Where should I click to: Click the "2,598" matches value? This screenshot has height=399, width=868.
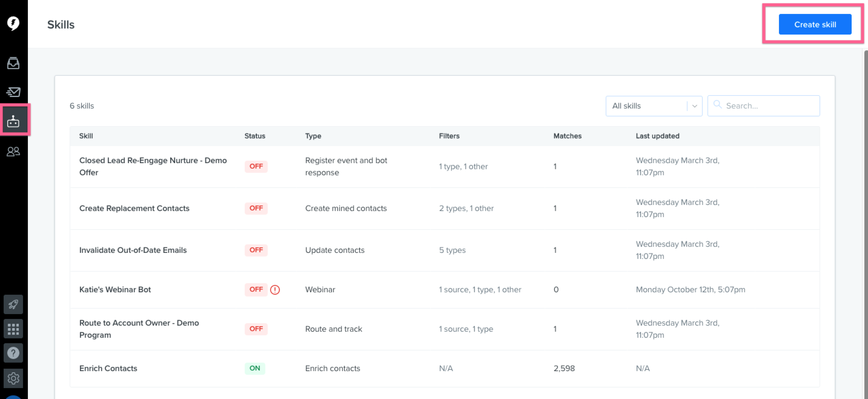click(x=565, y=368)
